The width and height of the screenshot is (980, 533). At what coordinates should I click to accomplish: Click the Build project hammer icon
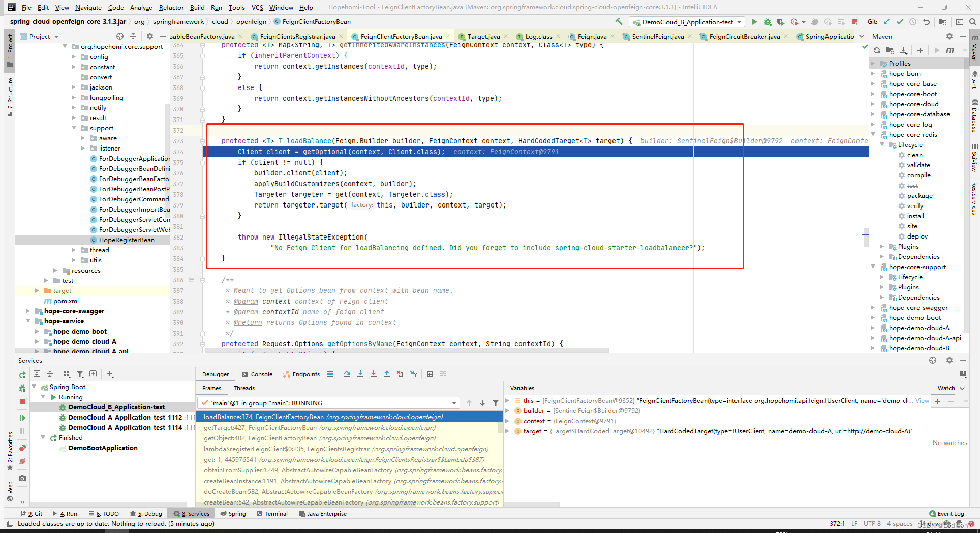click(x=619, y=22)
